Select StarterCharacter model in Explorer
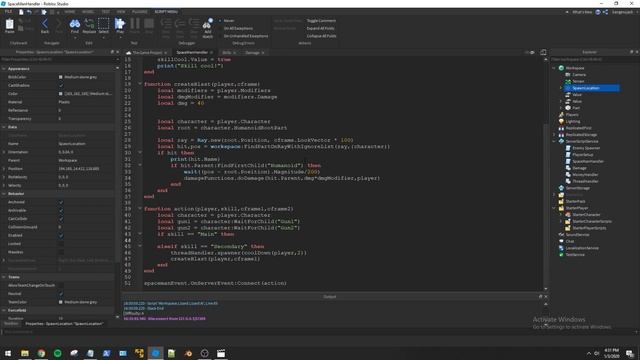640x360 pixels. [x=587, y=215]
